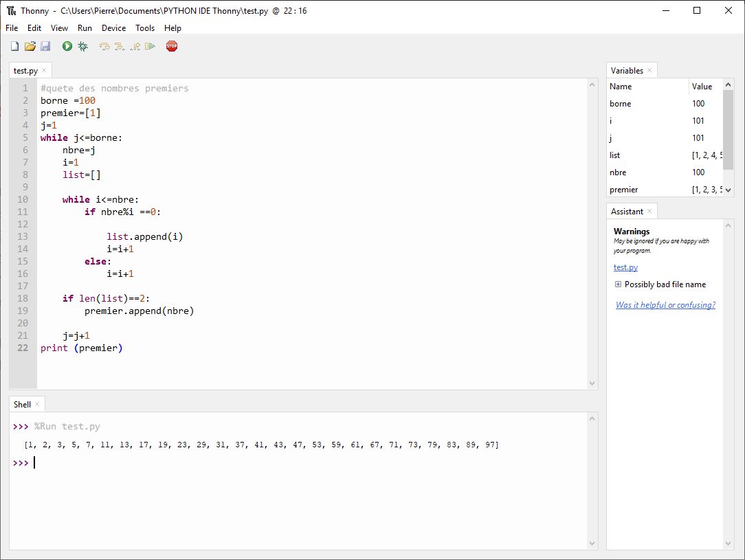Click the 'Warnings' heading in Assistant
Viewport: 745px width, 560px height.
[x=632, y=232]
